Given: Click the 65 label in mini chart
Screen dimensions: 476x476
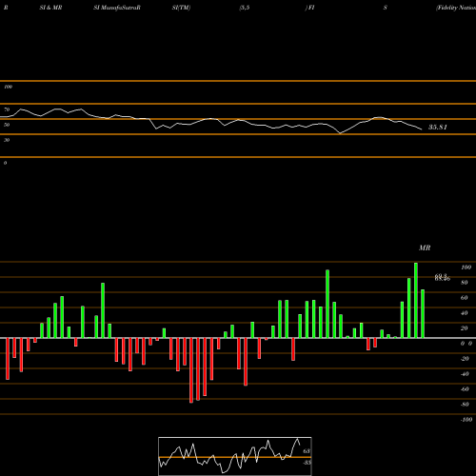Looking at the screenshot, I should 307,451.
